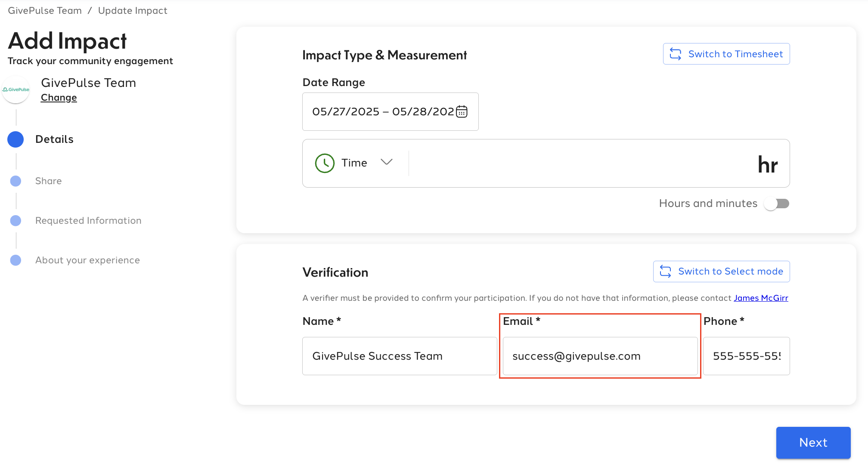
Task: Click the verifier Email input field
Action: [600, 356]
